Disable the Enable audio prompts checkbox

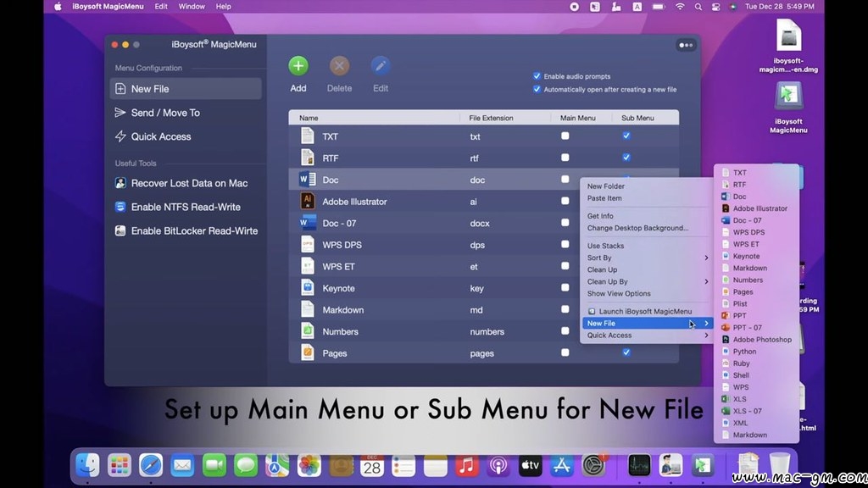pyautogui.click(x=537, y=76)
